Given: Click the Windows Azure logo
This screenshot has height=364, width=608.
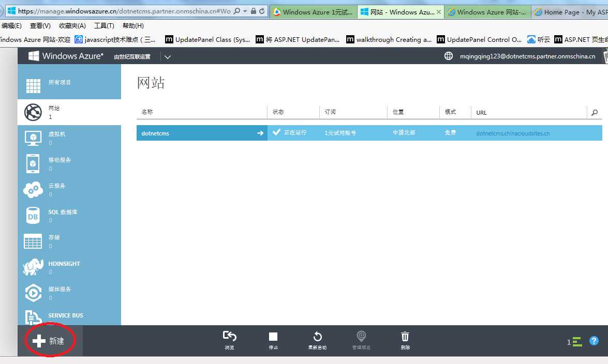Looking at the screenshot, I should [x=66, y=56].
